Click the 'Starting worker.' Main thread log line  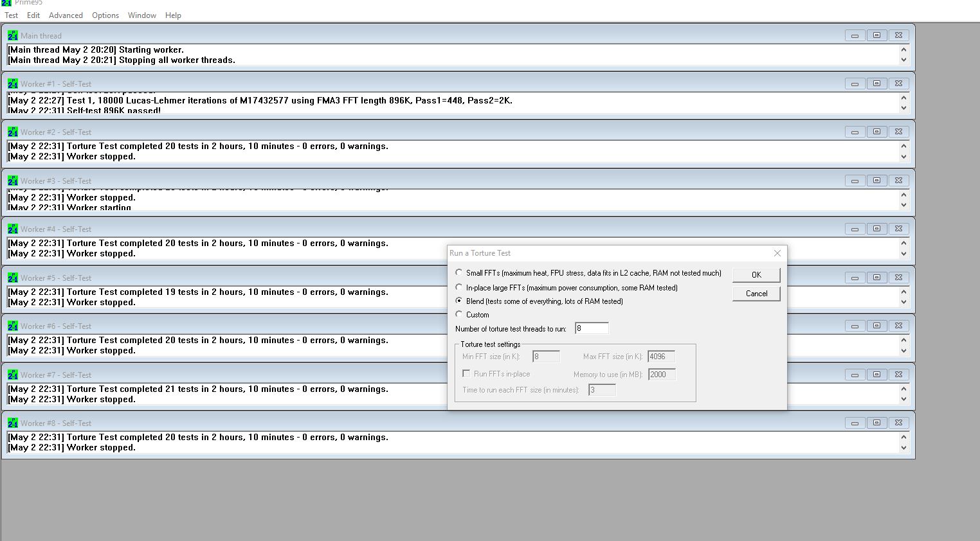96,49
